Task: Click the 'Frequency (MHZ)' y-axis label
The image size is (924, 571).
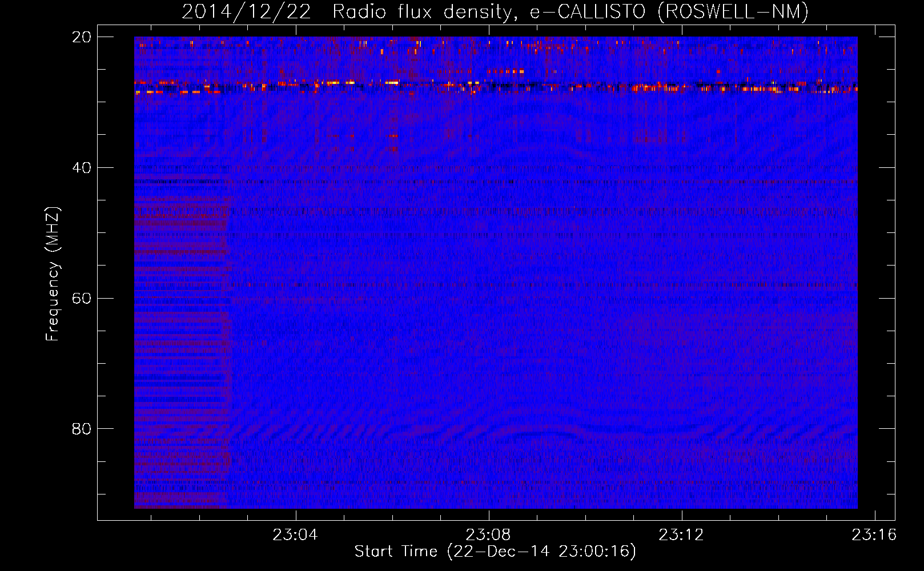Action: point(53,274)
